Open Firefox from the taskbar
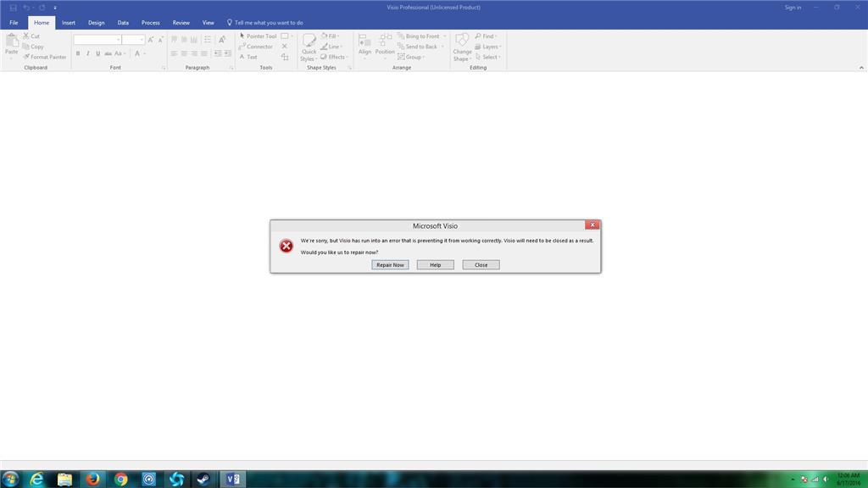This screenshot has height=488, width=868. pos(92,480)
